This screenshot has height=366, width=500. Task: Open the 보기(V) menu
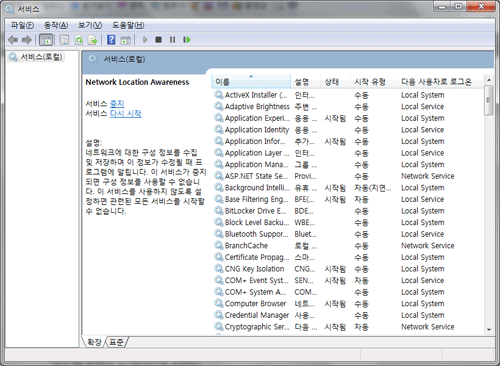click(x=90, y=25)
